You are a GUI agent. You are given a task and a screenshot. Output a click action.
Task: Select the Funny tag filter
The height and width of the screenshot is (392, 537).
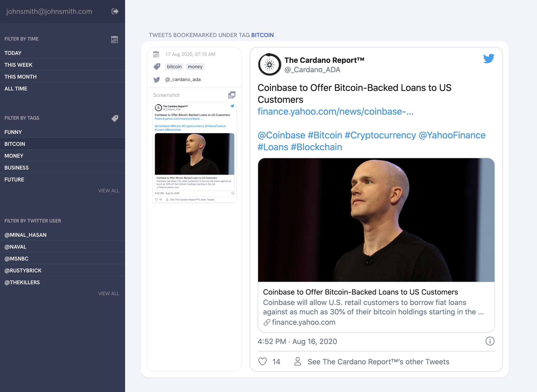point(63,132)
